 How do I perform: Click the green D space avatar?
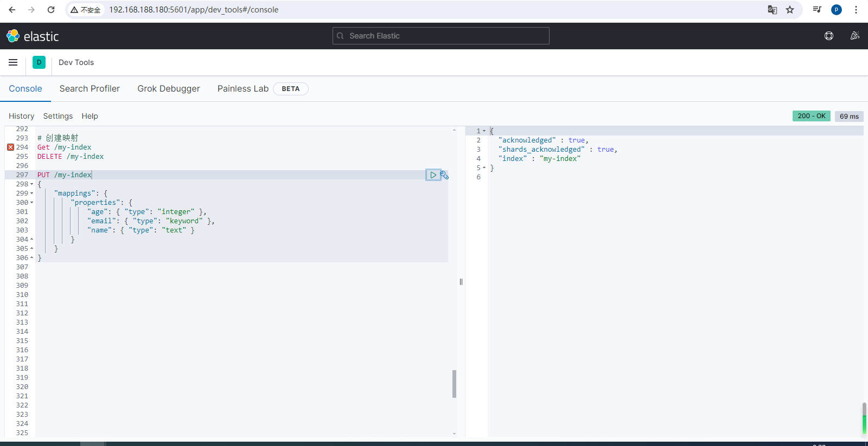pos(39,62)
